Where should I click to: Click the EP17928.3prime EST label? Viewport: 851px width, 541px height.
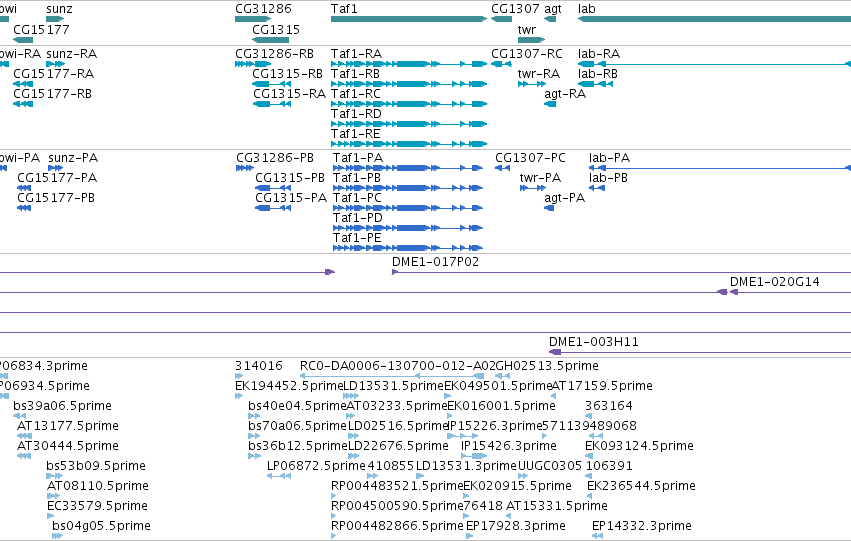coord(516,527)
